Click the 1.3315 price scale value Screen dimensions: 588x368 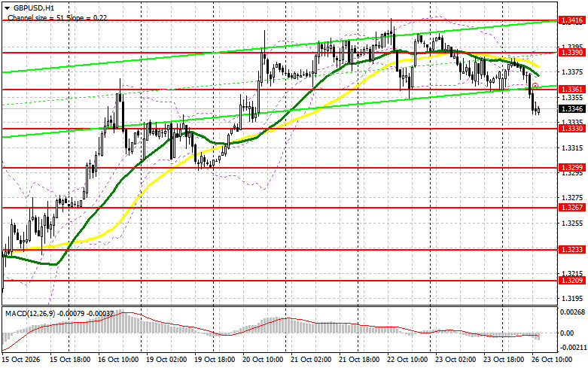pyautogui.click(x=572, y=148)
